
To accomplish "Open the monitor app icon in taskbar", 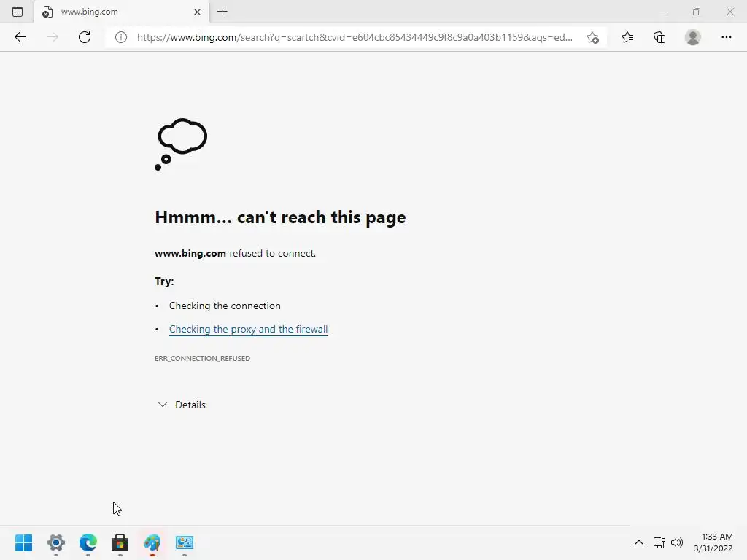I will point(185,542).
